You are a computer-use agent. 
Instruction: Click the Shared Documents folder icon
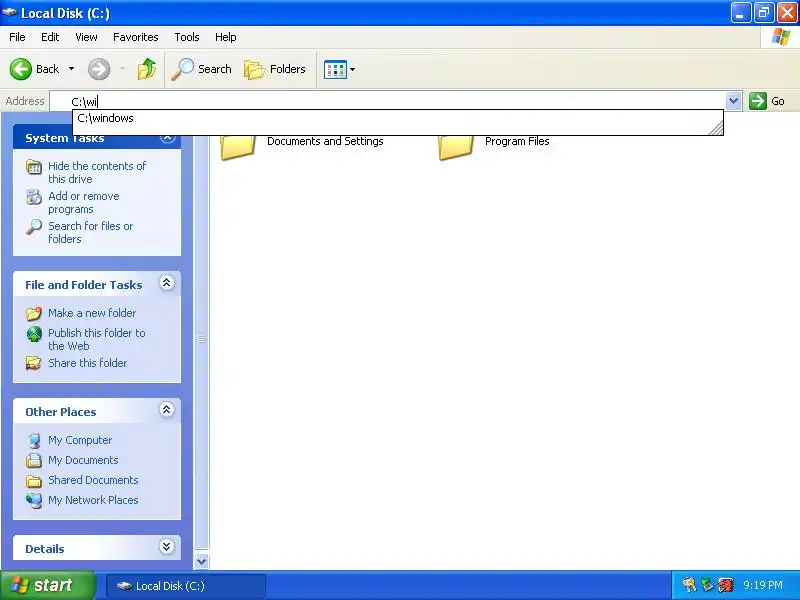[34, 481]
